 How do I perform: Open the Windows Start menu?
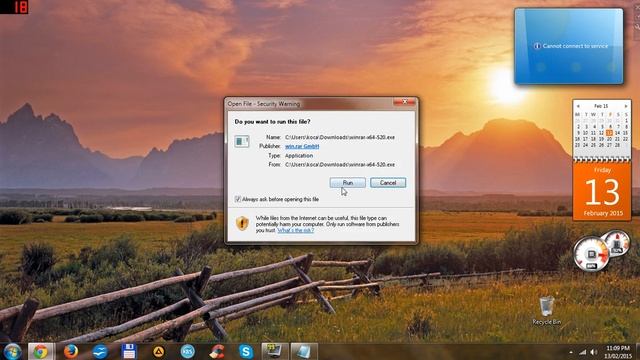(12, 351)
